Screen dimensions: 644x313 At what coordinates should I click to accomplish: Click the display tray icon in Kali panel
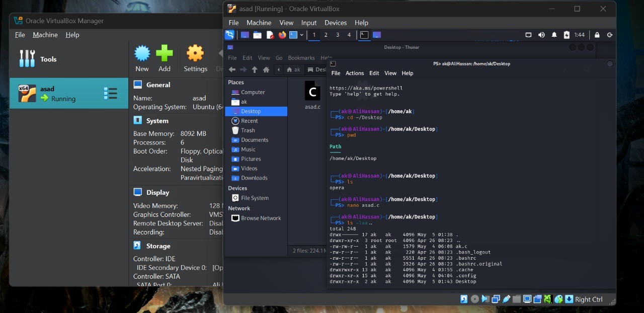click(x=528, y=35)
